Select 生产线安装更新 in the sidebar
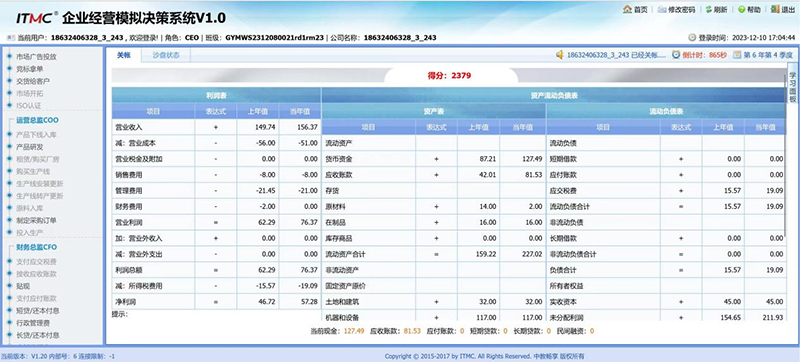 [x=39, y=184]
